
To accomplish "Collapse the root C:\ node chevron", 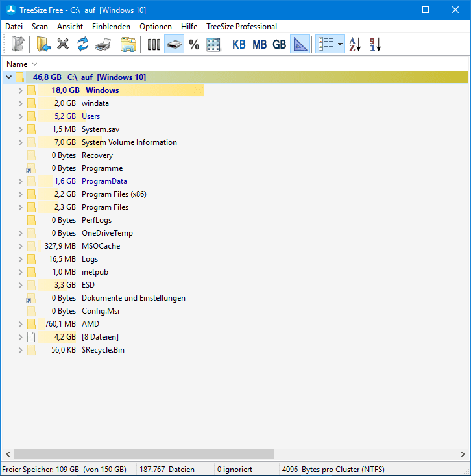I will [9, 77].
